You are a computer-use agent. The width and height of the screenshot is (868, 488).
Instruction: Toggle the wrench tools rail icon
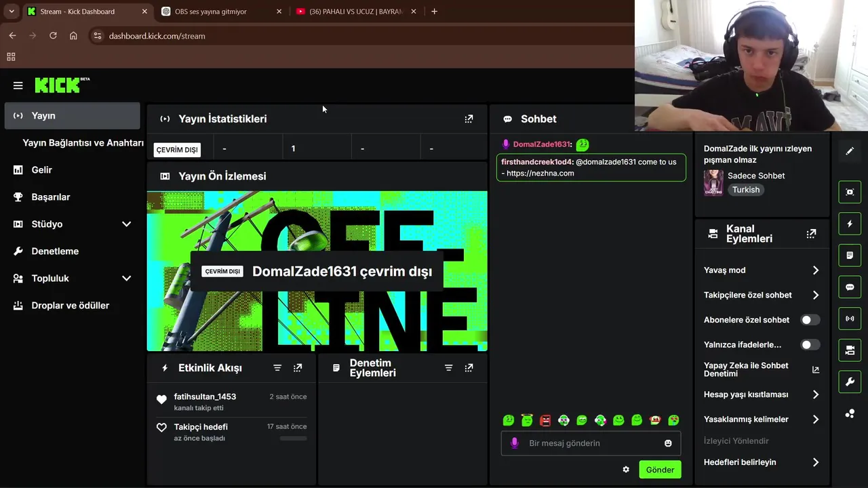850,382
